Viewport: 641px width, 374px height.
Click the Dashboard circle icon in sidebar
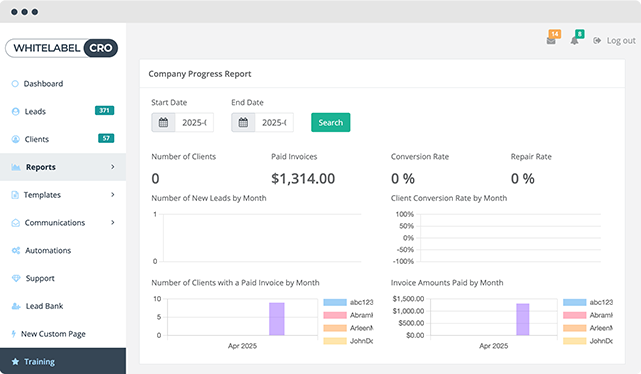click(15, 84)
